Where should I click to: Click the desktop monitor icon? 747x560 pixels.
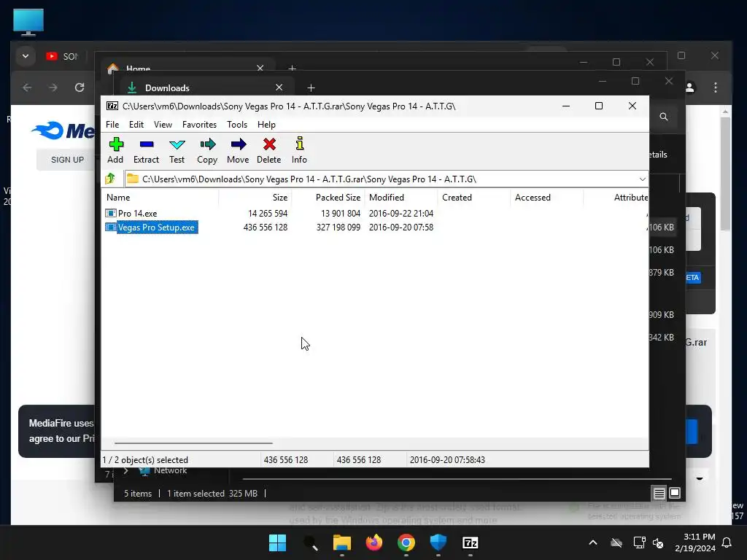tap(28, 22)
